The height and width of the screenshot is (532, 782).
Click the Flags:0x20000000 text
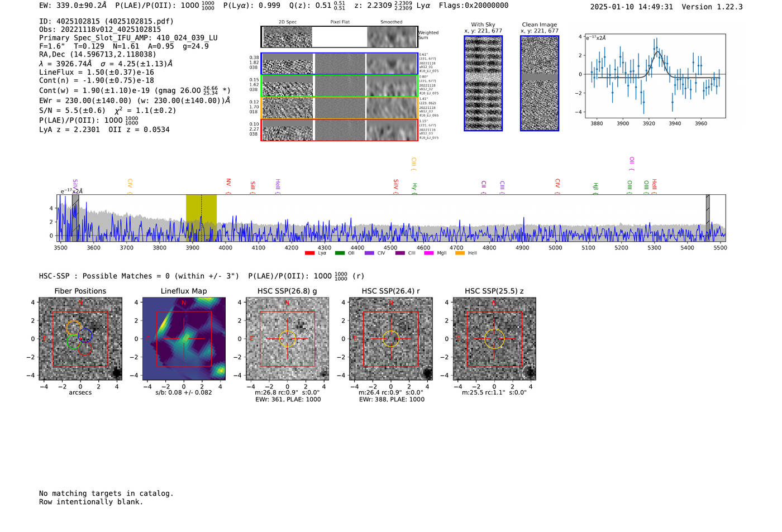[474, 6]
